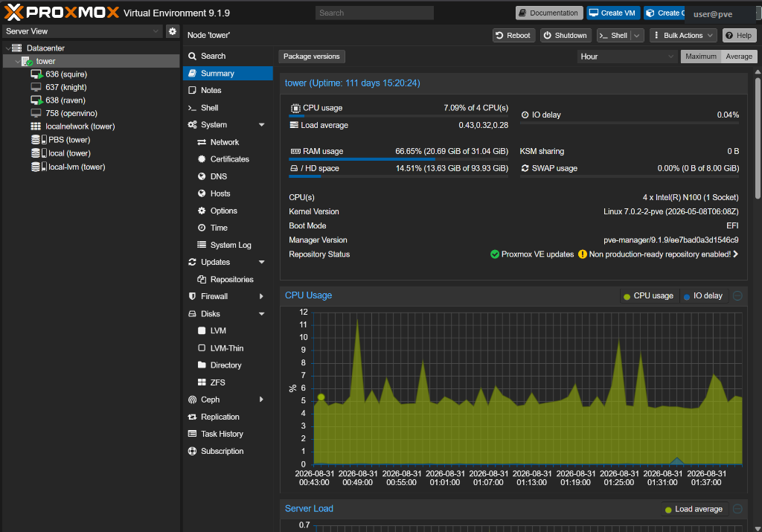Open the local-lvm (tower) storage

tap(77, 167)
